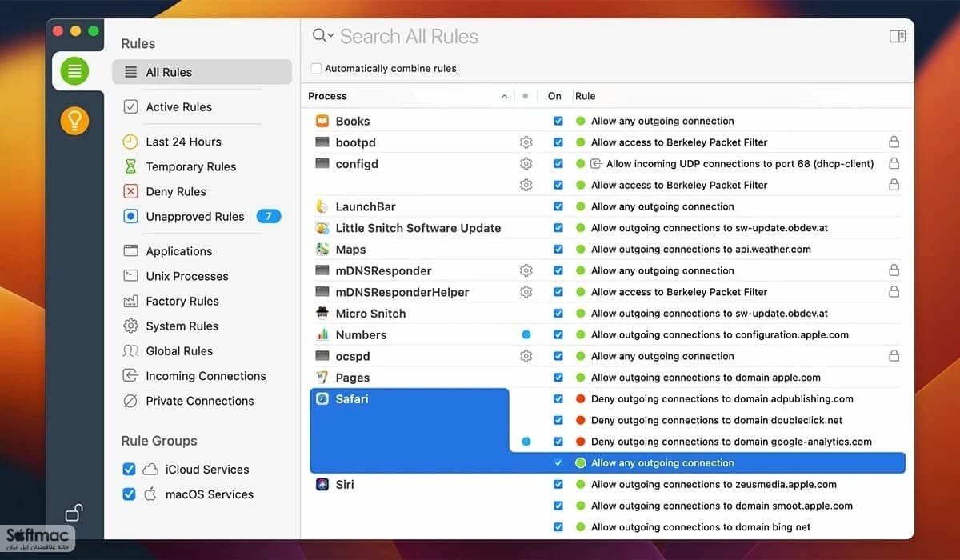Open the search magnifier dropdown arrow
960x560 pixels.
pyautogui.click(x=331, y=36)
